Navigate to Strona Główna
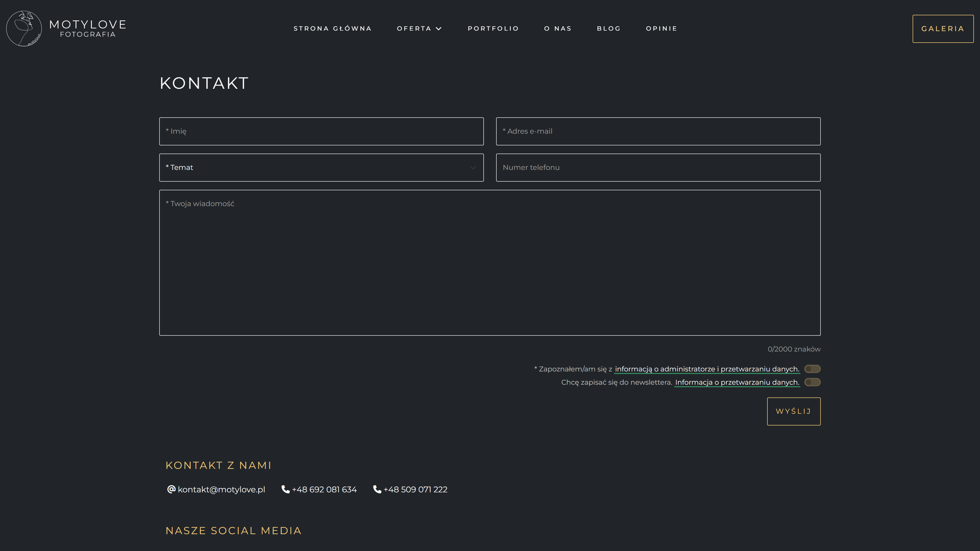980x551 pixels. coord(333,29)
